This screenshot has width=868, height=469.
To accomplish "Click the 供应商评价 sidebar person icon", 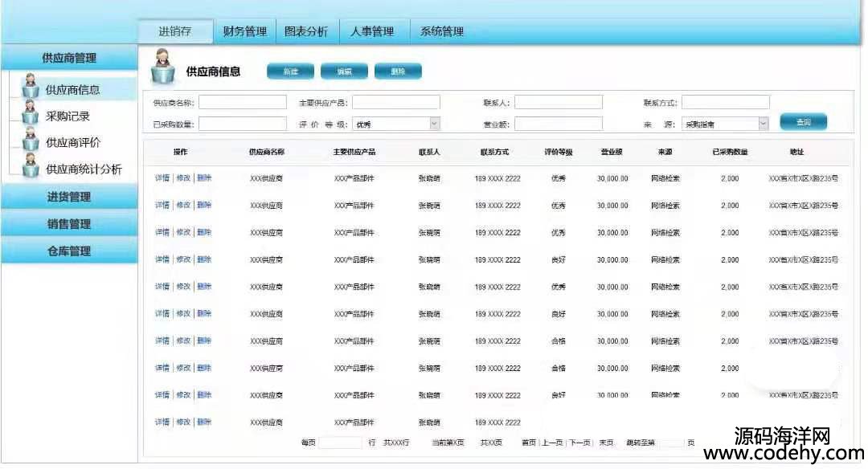I will (31, 140).
